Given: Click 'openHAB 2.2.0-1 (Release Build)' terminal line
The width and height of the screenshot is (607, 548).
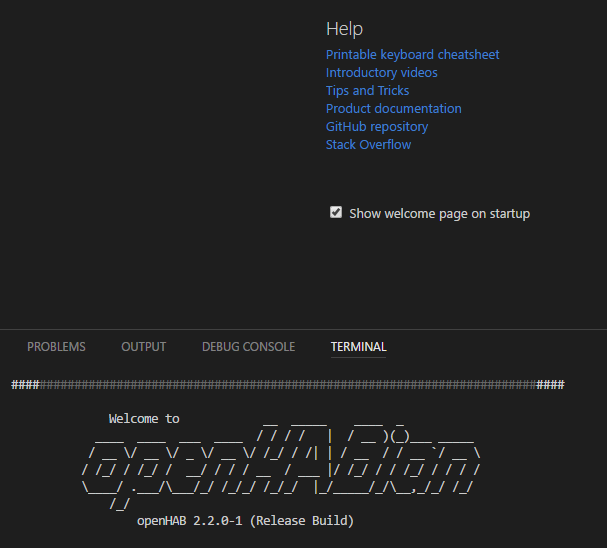Looking at the screenshot, I should point(245,521).
